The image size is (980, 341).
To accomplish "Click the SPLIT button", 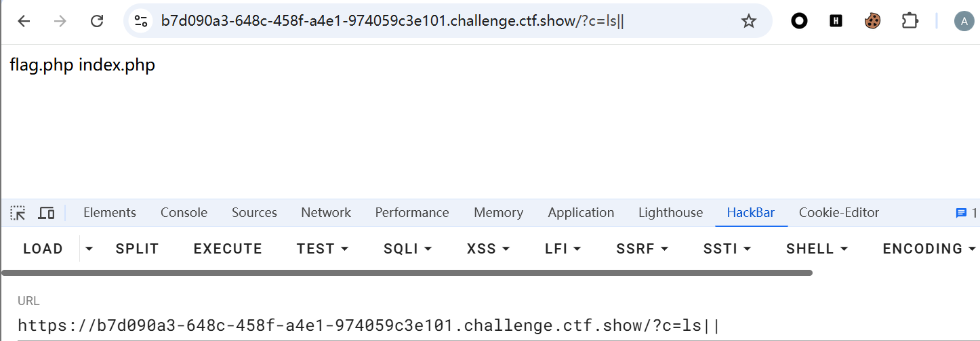I will 137,249.
